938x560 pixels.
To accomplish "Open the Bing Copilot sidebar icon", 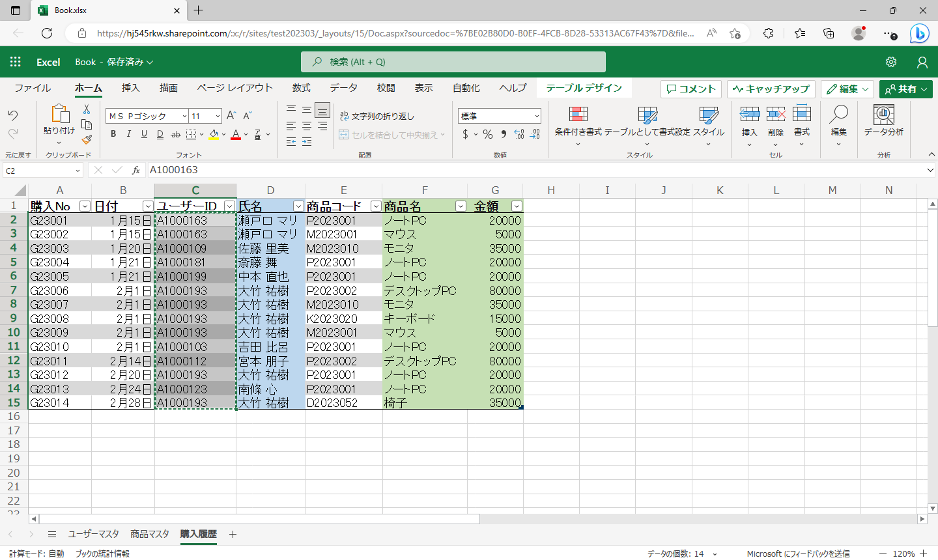I will click(919, 33).
